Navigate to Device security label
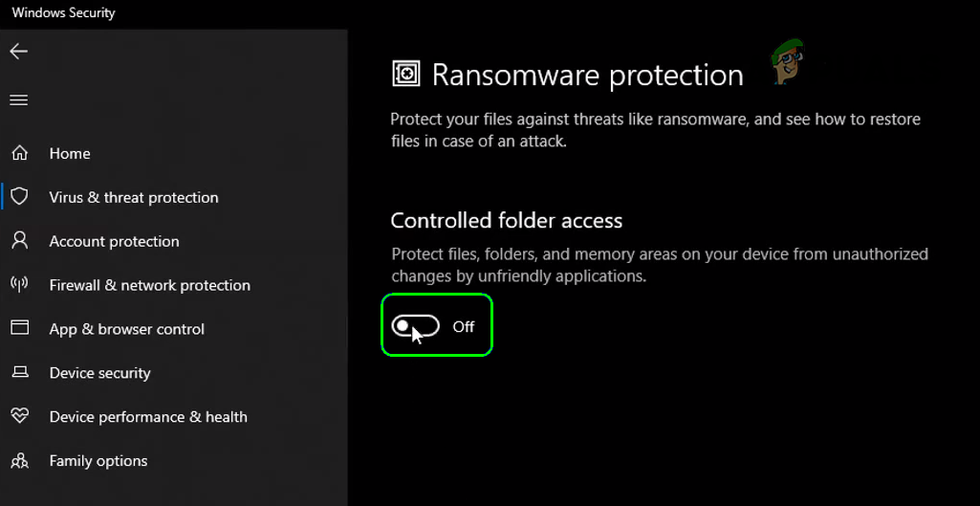The height and width of the screenshot is (506, 980). coord(99,373)
